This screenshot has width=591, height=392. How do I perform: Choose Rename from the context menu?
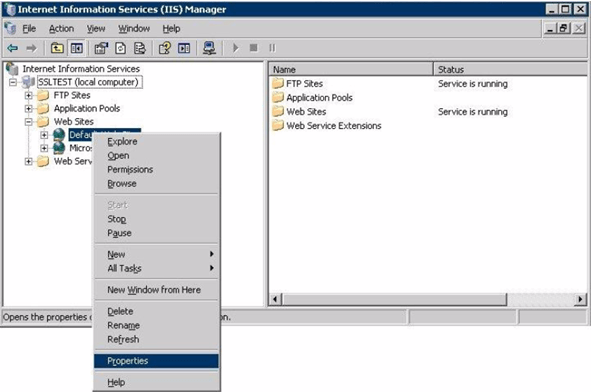(156, 325)
